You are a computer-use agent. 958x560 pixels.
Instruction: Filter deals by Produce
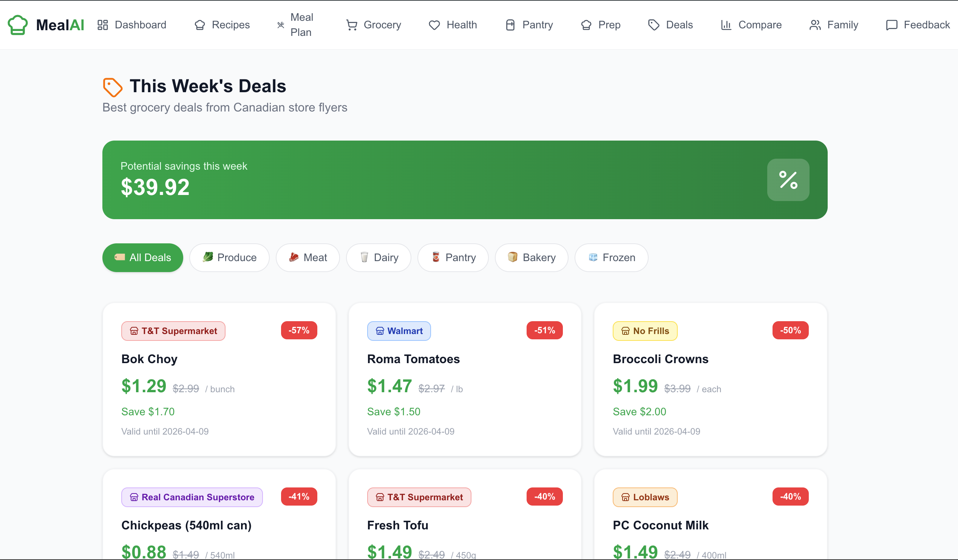pos(229,257)
